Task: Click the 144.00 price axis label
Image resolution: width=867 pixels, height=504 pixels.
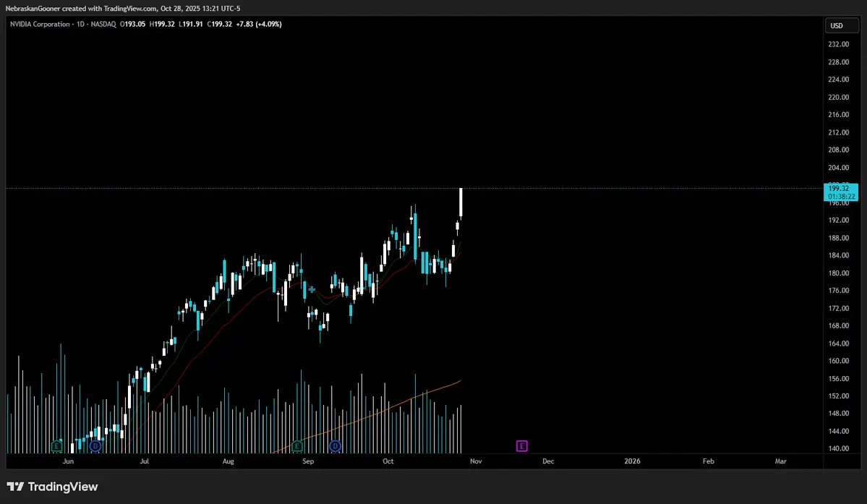Action: pyautogui.click(x=838, y=431)
